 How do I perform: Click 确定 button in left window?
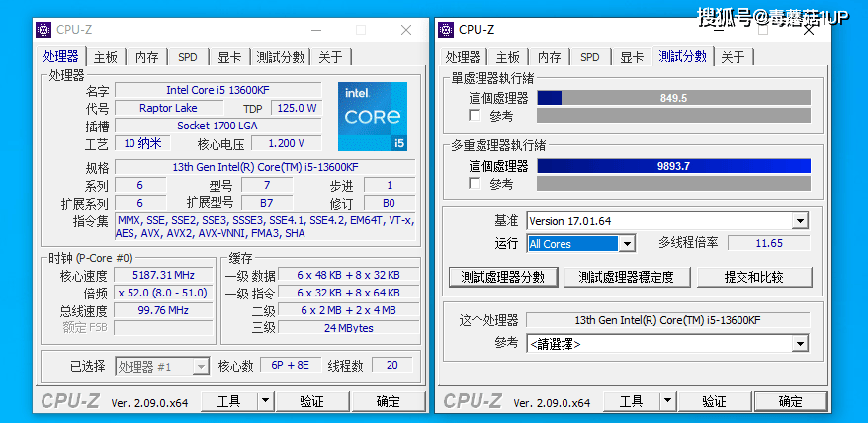pos(389,401)
